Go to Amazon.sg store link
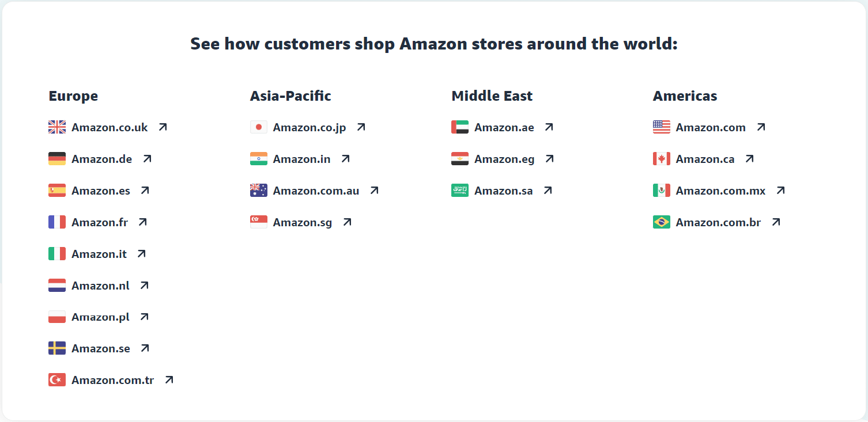 303,222
